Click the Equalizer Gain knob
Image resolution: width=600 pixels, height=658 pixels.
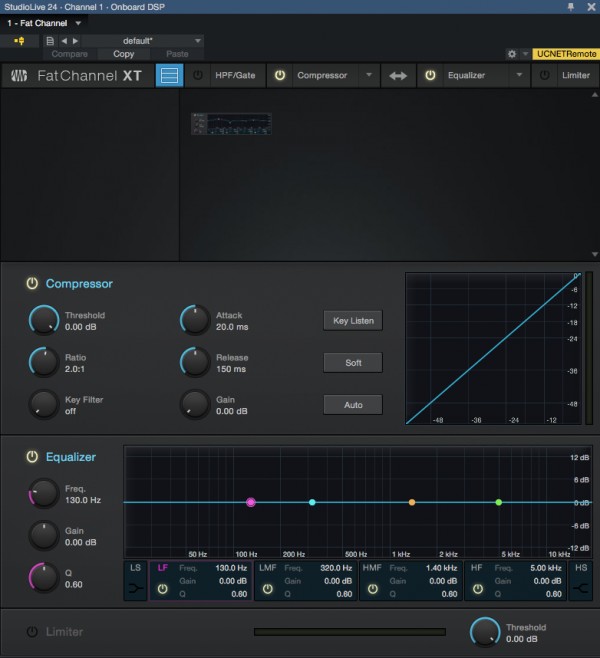pos(44,535)
